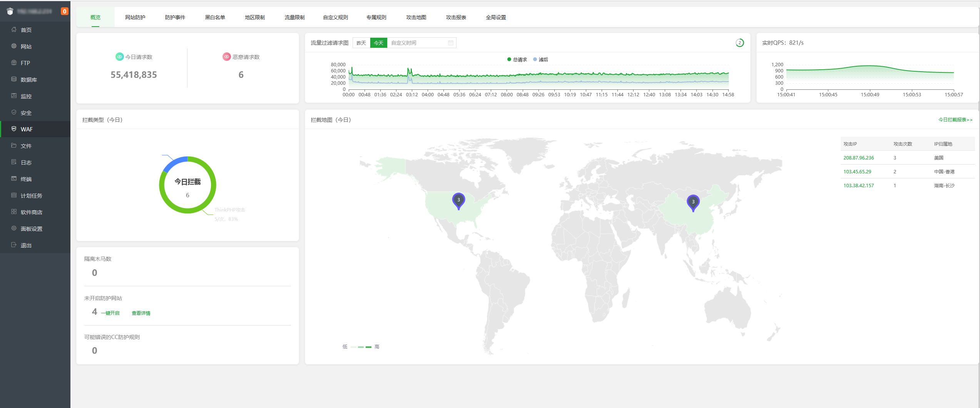The height and width of the screenshot is (408, 980).
Task: Switch to the 攻击地图 tab
Action: (416, 17)
